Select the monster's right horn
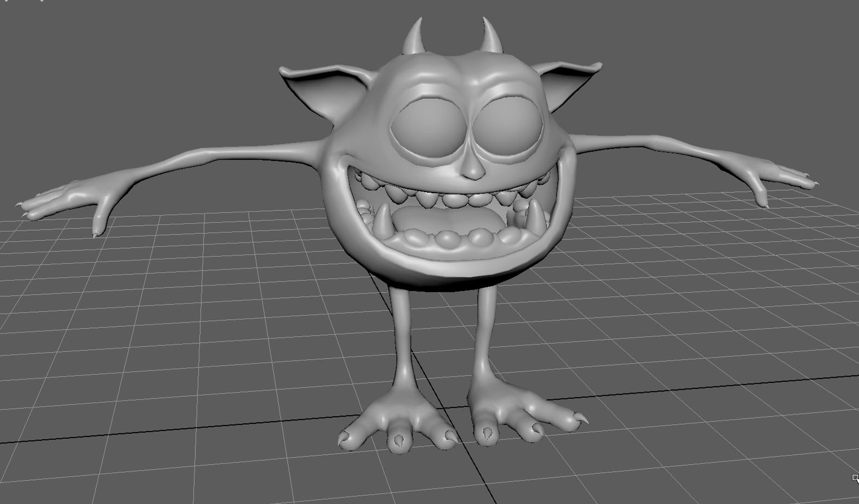 [491, 35]
